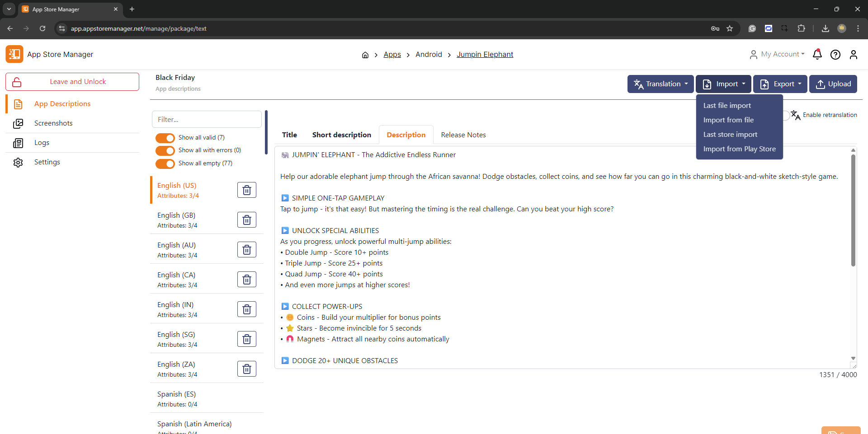Open the My Account dropdown
868x434 pixels.
click(x=778, y=54)
